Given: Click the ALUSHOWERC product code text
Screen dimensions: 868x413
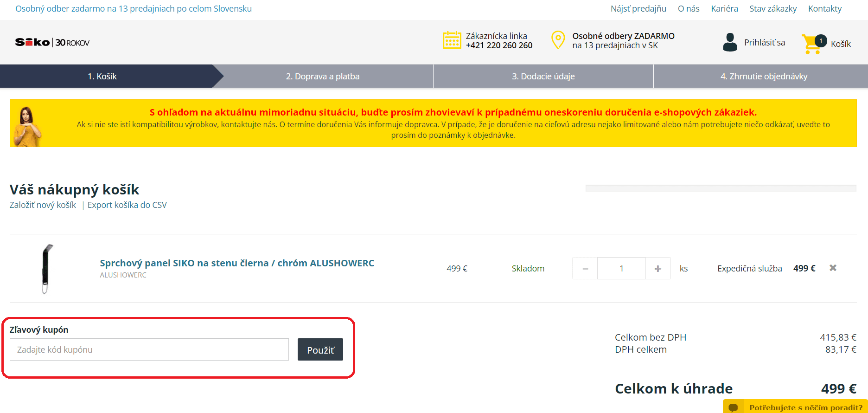Looking at the screenshot, I should (123, 275).
